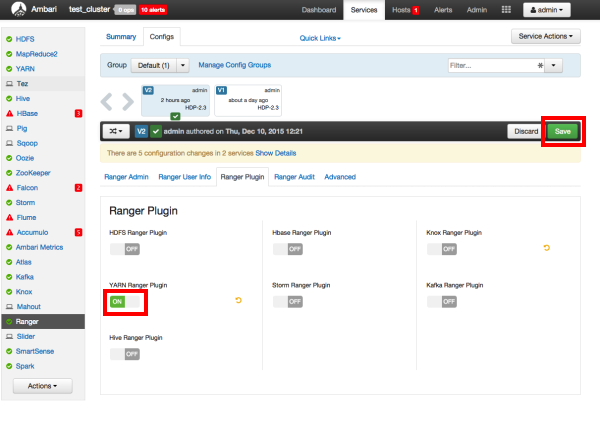Viewport: 600px width, 433px height.
Task: Open the Kafka service in sidebar
Action: (24, 277)
